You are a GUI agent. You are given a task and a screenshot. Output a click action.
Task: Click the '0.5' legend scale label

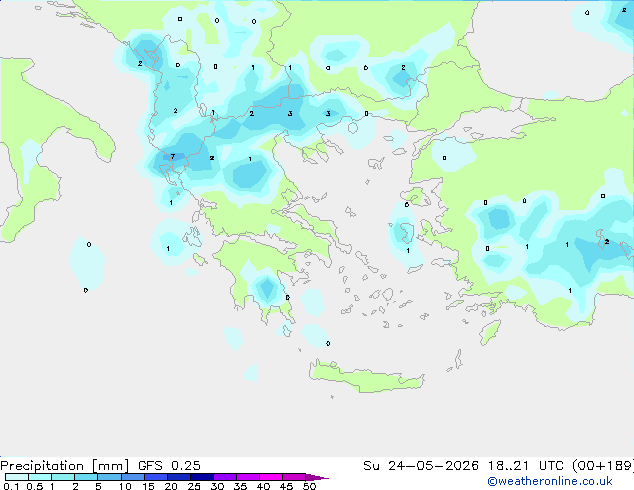click(x=34, y=486)
